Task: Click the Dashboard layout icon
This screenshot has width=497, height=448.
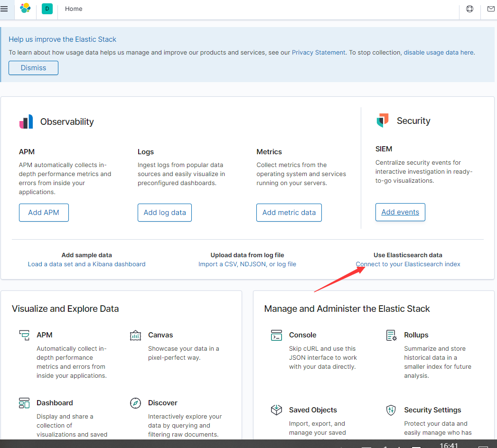Action: pos(24,403)
